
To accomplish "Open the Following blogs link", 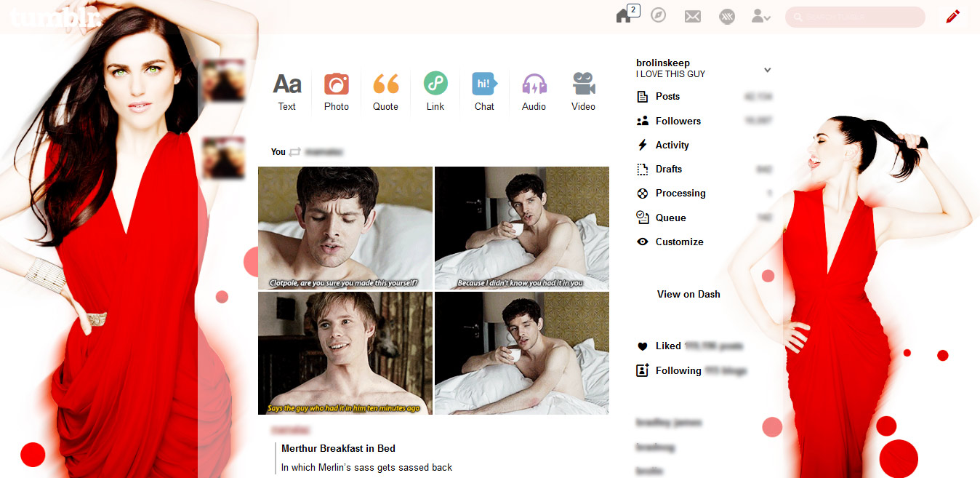I will (x=691, y=370).
